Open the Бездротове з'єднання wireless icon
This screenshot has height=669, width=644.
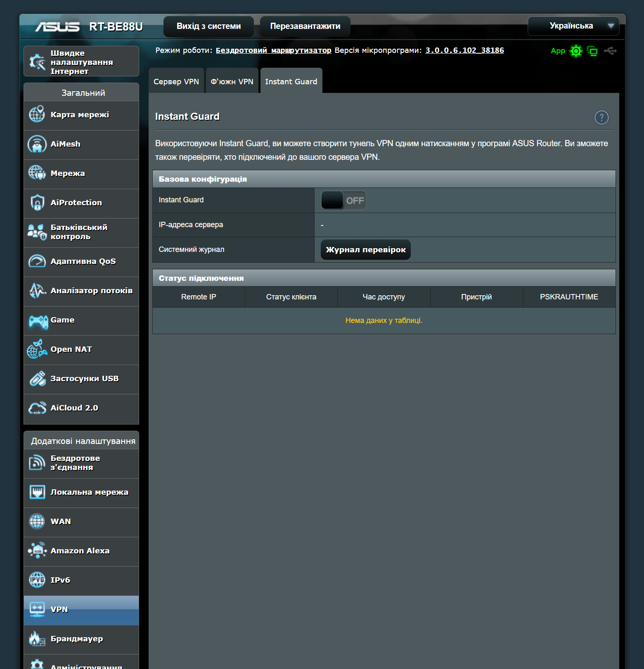[x=37, y=463]
